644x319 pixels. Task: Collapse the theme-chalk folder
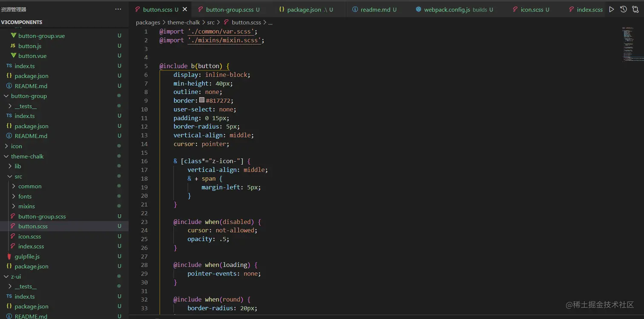click(x=64, y=156)
